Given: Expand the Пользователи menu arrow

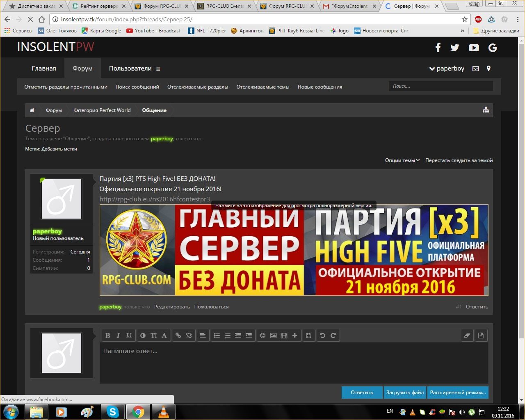Looking at the screenshot, I should tap(158, 69).
